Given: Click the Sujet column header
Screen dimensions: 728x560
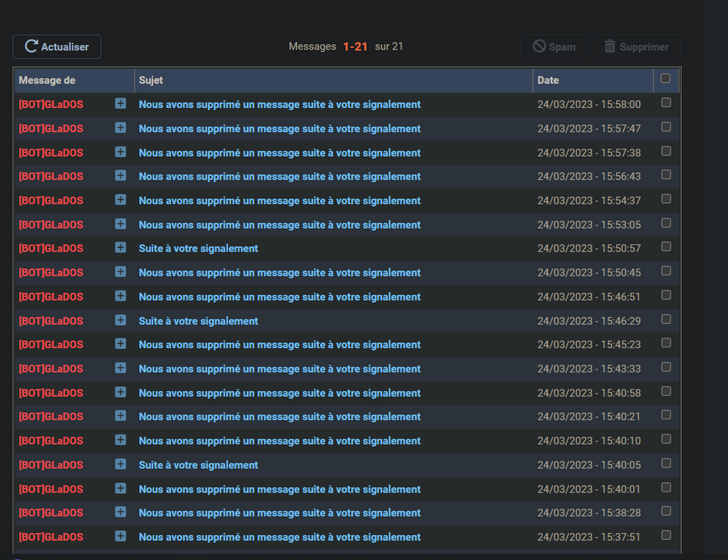Looking at the screenshot, I should tap(151, 80).
